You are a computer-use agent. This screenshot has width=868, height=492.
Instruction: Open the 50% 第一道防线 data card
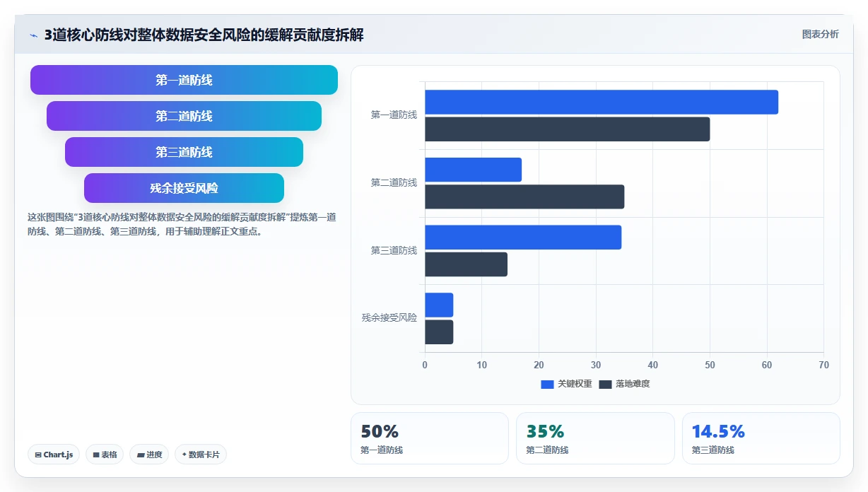430,438
